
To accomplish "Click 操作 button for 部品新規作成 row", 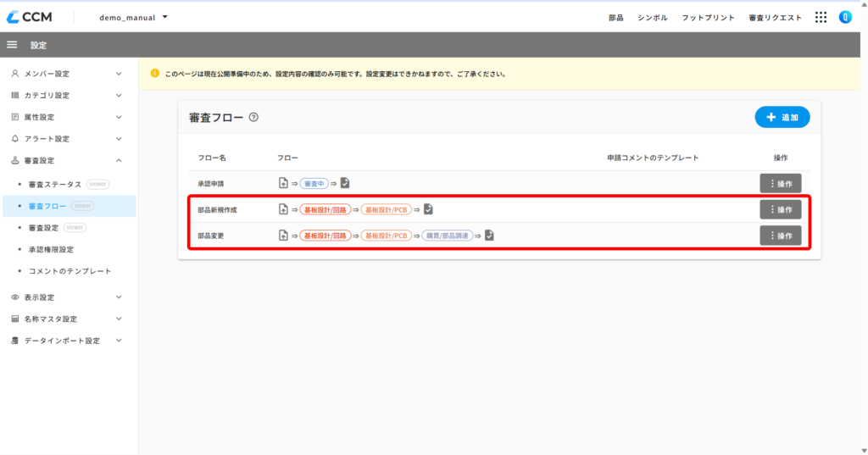I will (x=781, y=210).
